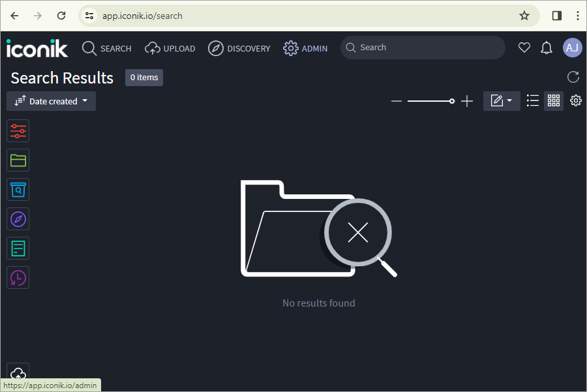Go to the SEARCH menu item
The image size is (587, 392).
coord(107,48)
